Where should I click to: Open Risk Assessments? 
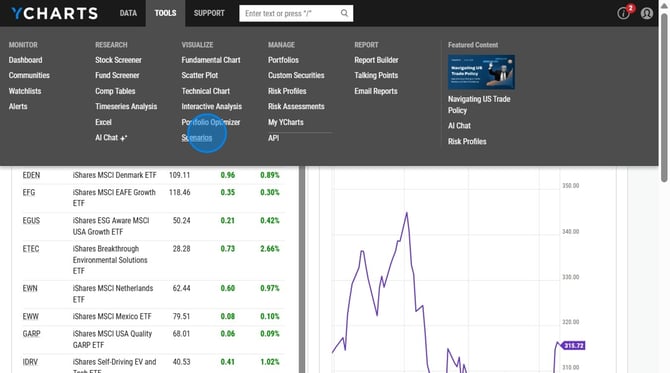(296, 106)
